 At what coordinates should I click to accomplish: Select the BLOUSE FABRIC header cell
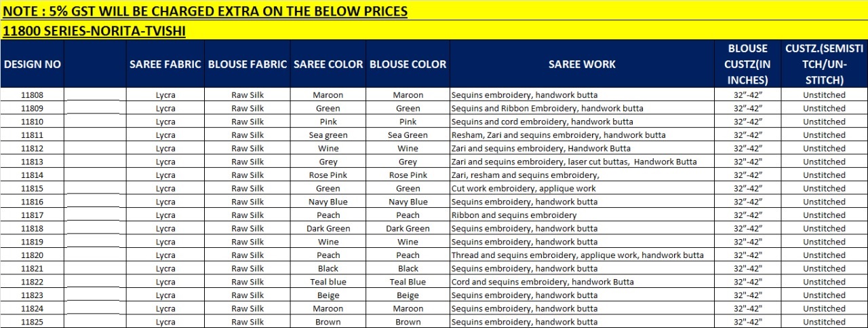point(248,64)
